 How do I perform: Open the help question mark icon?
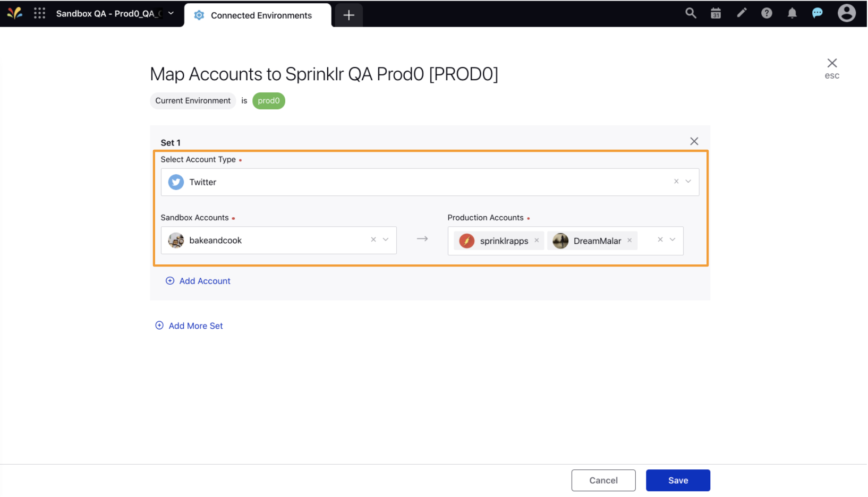(767, 13)
